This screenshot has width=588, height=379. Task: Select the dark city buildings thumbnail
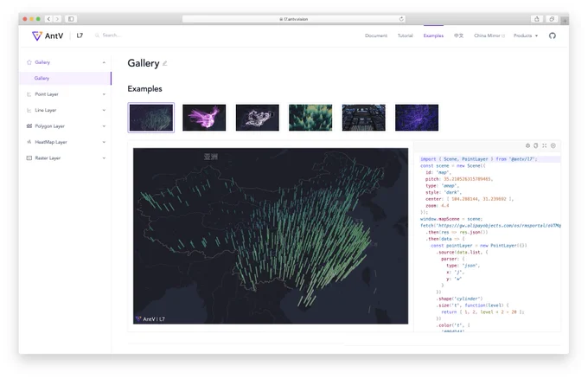[x=364, y=118]
